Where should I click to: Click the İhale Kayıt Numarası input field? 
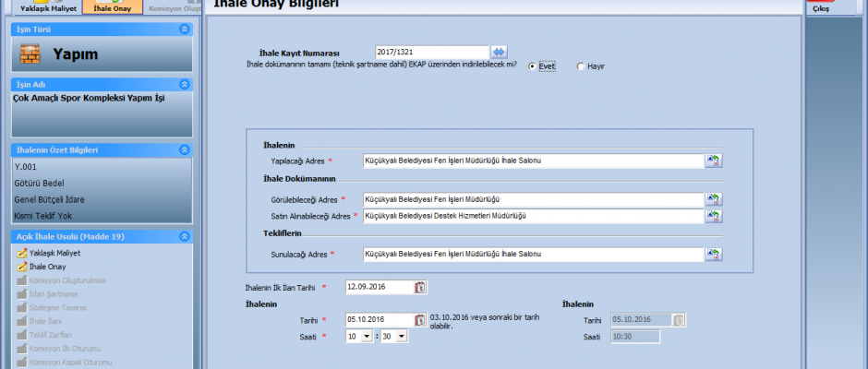click(x=432, y=53)
